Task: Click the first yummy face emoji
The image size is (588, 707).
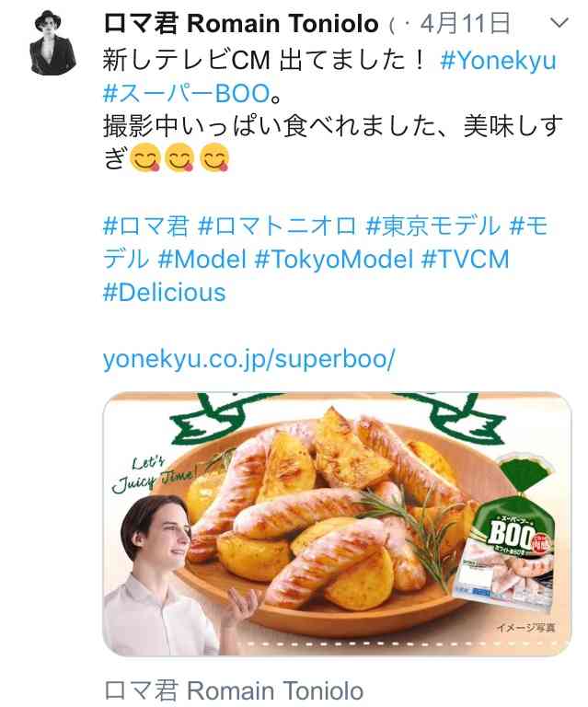Action: coord(145,158)
